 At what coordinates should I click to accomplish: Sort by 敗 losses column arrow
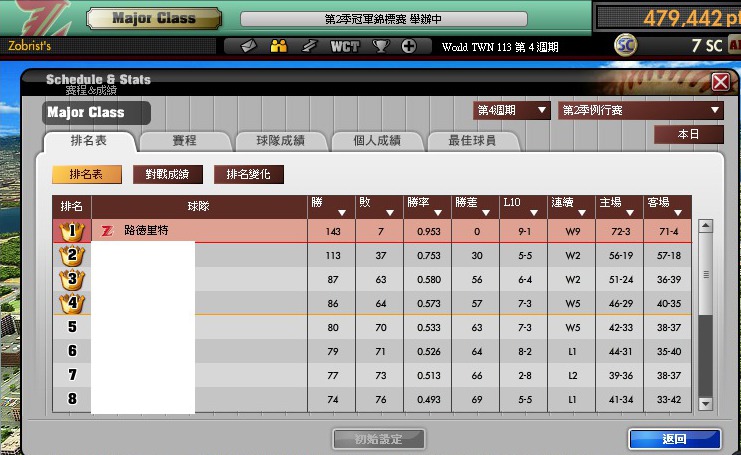[x=390, y=213]
